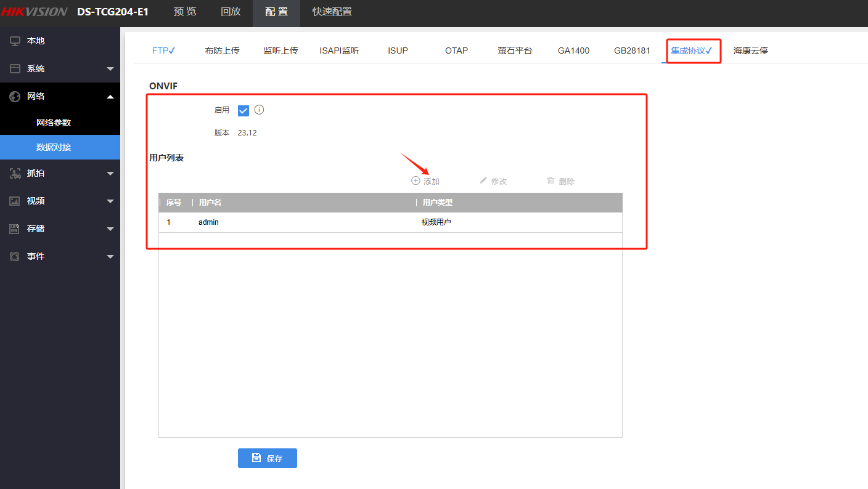Click the 视频 (Video) sidebar icon
This screenshot has width=868, height=489.
pyautogui.click(x=15, y=201)
